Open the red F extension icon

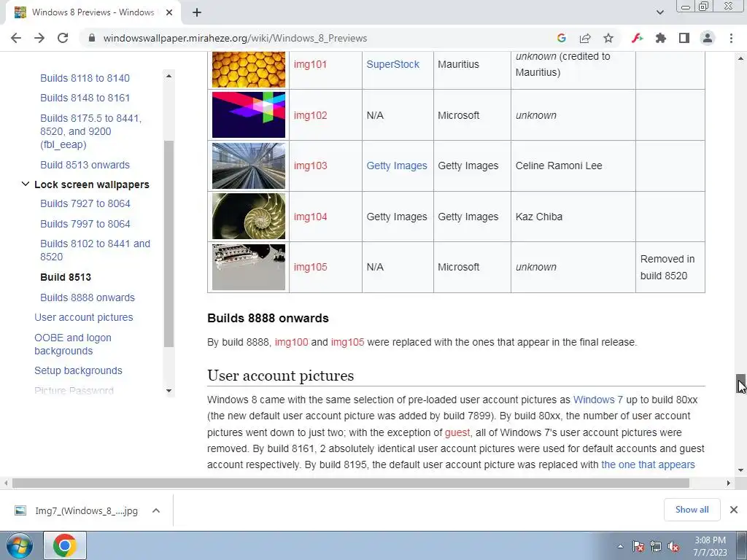point(637,38)
